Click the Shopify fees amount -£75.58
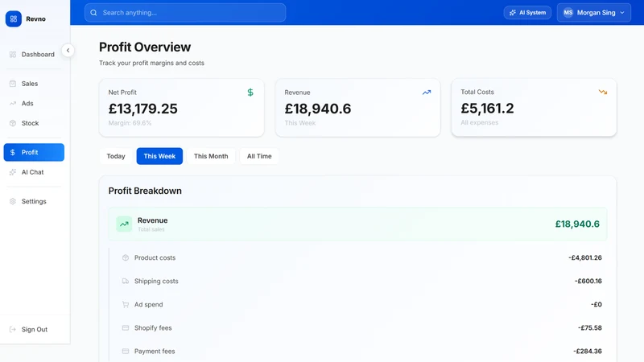 point(590,328)
